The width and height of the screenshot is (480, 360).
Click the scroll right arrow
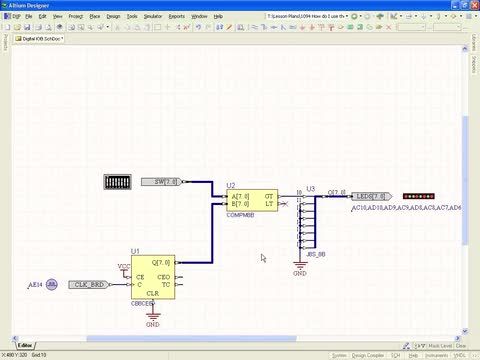tap(458, 339)
